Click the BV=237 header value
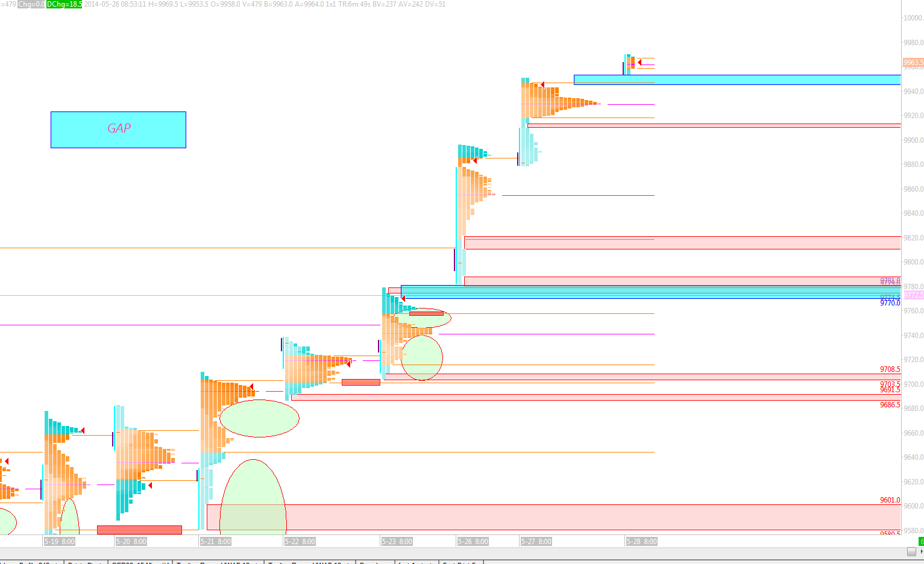924x564 pixels. 385,4
